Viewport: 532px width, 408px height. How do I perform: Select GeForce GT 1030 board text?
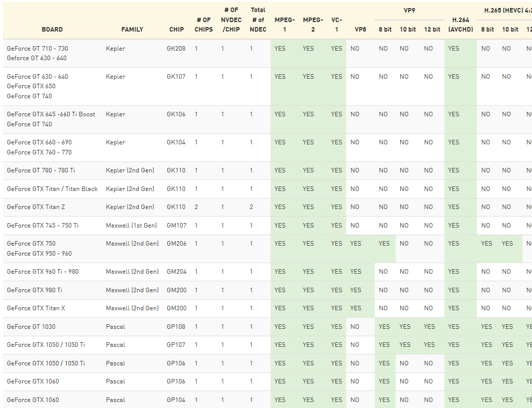[x=31, y=327]
